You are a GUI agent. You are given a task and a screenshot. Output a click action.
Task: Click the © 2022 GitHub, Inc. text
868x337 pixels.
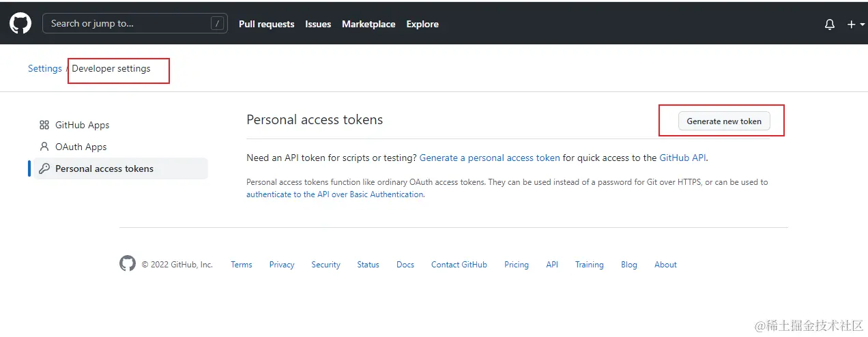[x=177, y=265]
